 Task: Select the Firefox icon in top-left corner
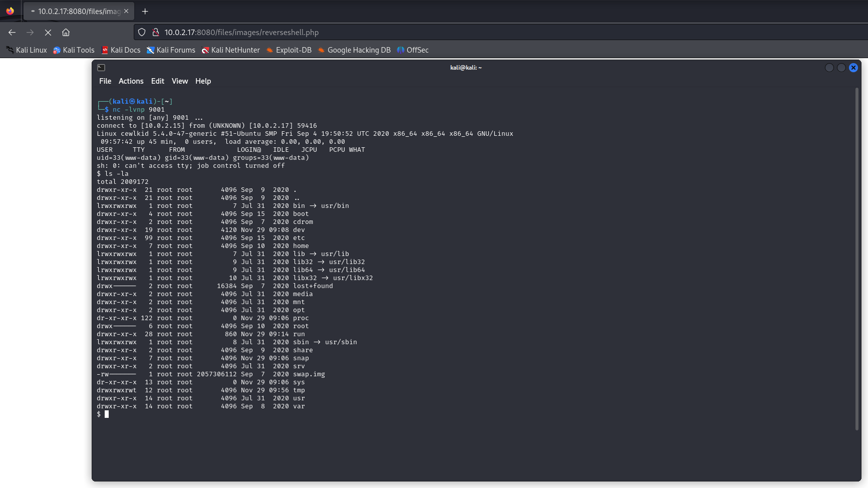click(11, 11)
